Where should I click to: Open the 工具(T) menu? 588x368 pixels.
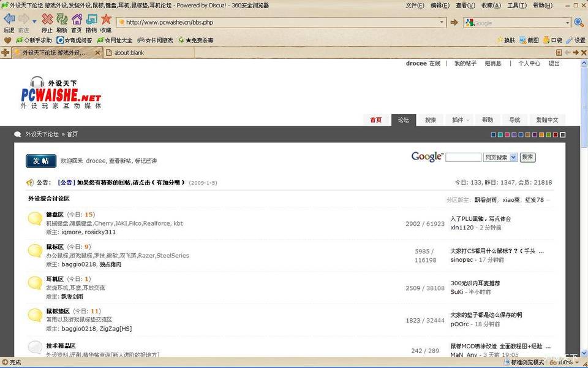point(516,6)
